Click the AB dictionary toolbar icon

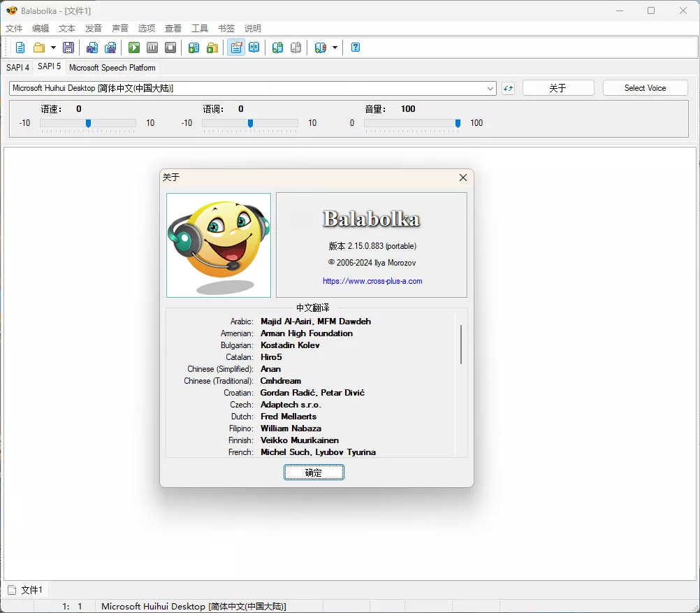click(x=254, y=47)
